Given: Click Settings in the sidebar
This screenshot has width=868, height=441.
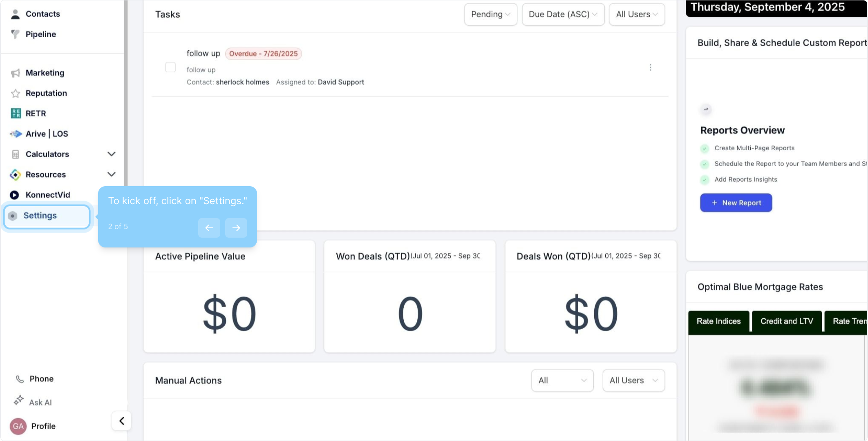Looking at the screenshot, I should coord(40,216).
